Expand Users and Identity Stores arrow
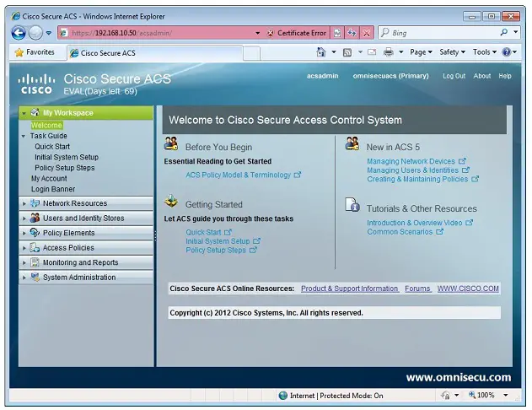This screenshot has height=410, width=532. pos(24,218)
